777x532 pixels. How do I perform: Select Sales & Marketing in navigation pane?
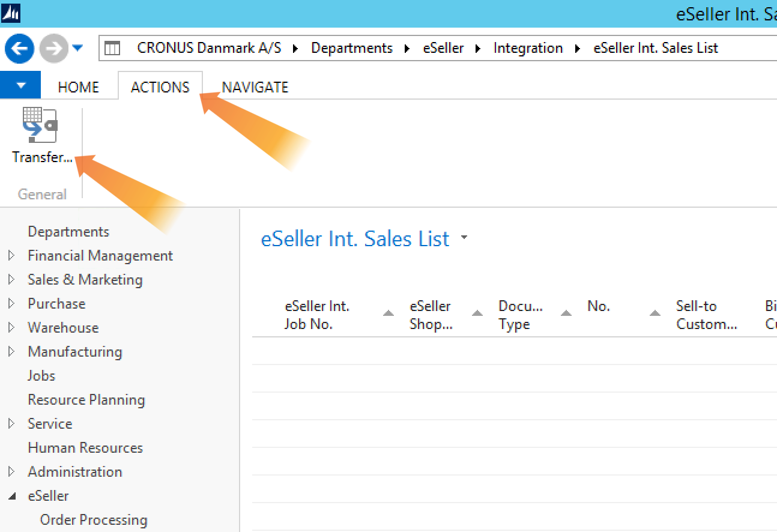pyautogui.click(x=85, y=280)
